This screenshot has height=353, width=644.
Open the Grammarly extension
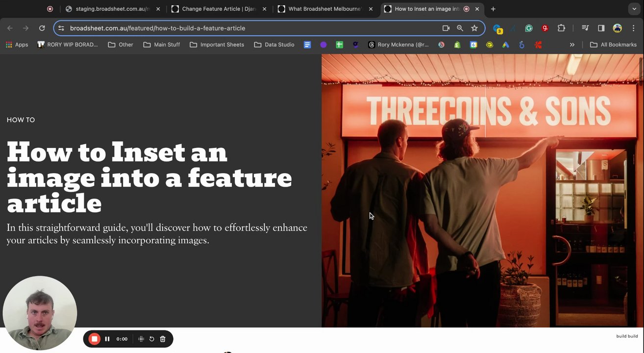529,28
